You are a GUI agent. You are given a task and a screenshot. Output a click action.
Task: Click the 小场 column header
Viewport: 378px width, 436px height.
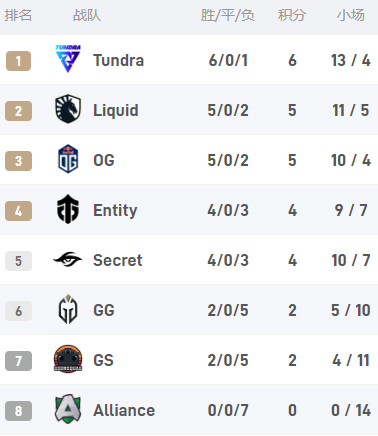coord(350,15)
